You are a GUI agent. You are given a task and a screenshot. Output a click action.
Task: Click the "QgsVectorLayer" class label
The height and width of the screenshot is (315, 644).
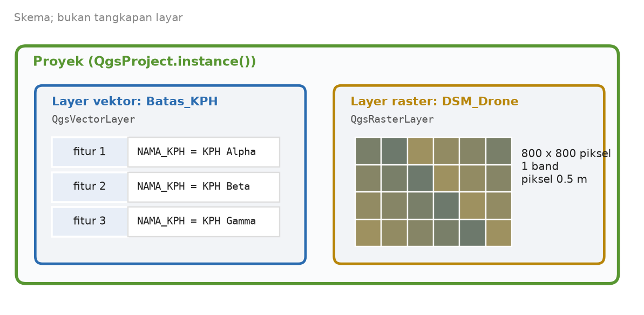coord(93,119)
